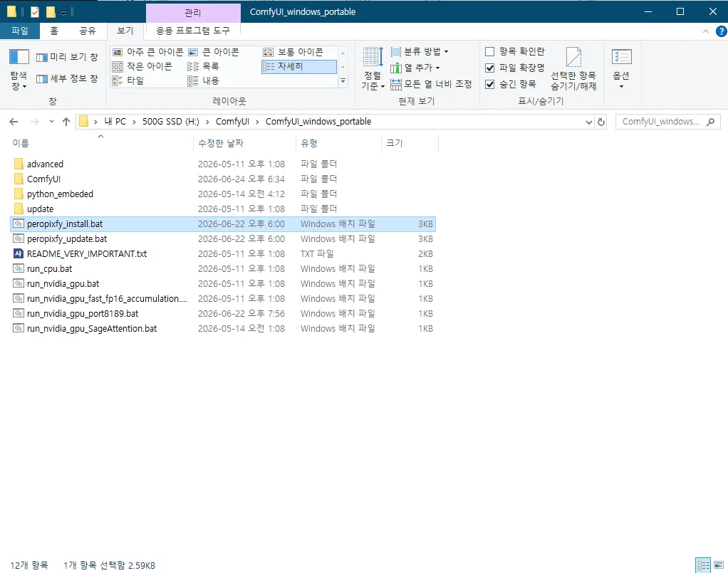Open the app tools (응용 프로그램 도구) tab
This screenshot has height=573, width=728.
pos(192,31)
